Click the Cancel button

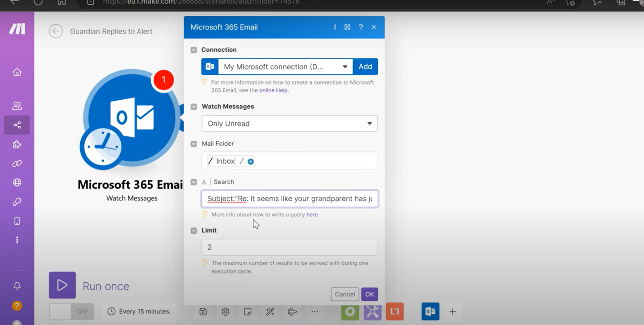coord(345,294)
